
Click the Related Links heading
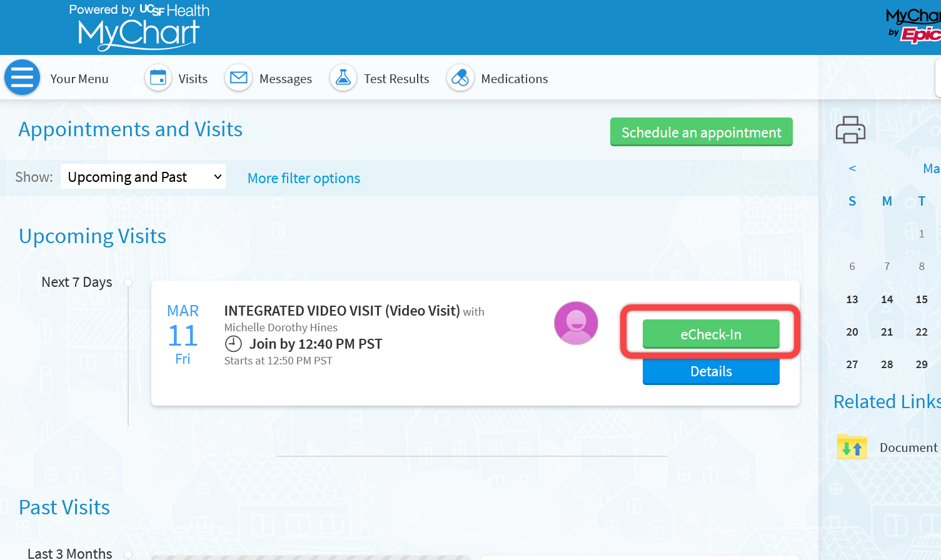pos(887,401)
